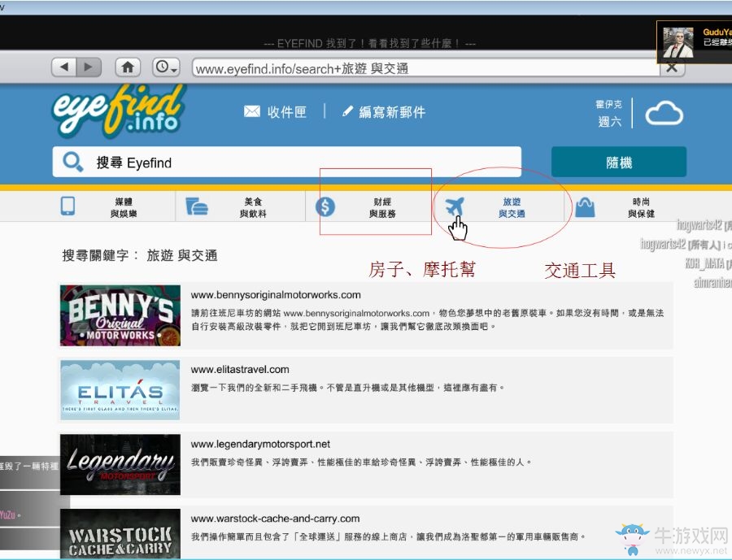Open the www.legendarymotorsport.net link
This screenshot has height=560, width=732.
[260, 445]
